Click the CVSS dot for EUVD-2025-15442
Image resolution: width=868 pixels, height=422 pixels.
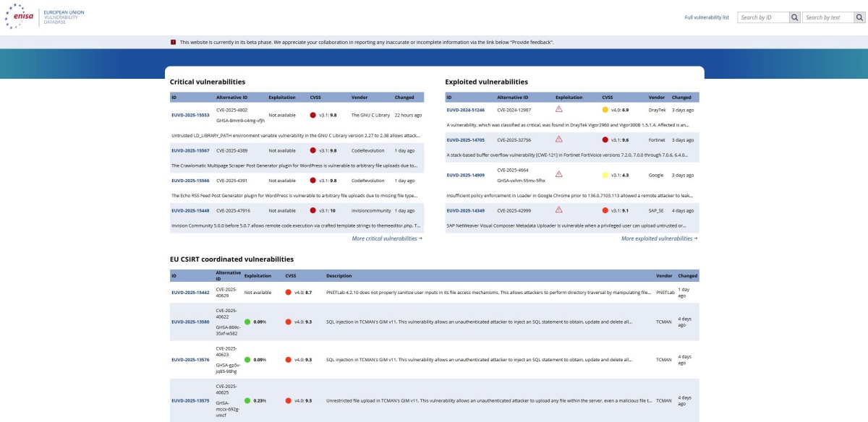pyautogui.click(x=289, y=293)
